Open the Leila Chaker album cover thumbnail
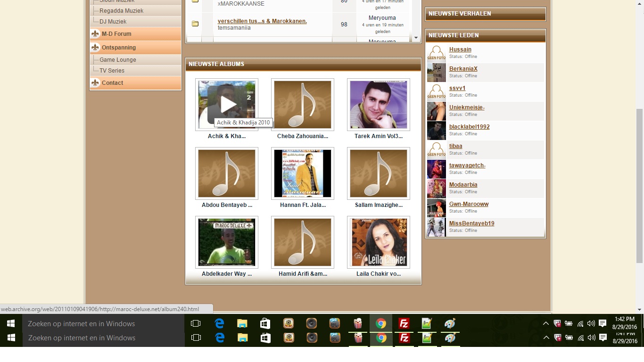The width and height of the screenshot is (644, 362). [379, 242]
